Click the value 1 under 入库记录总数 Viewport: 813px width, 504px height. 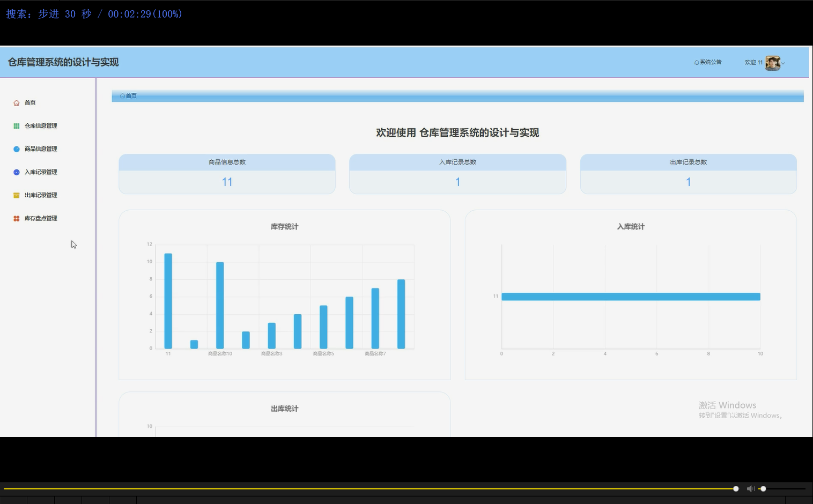[458, 182]
